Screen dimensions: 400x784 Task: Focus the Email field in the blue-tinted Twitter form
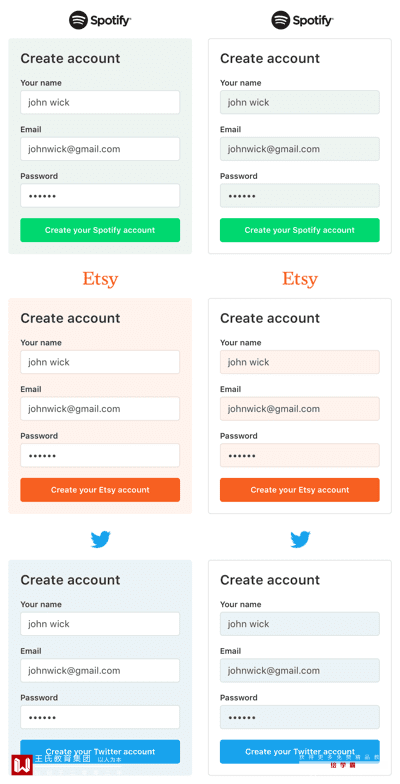pyautogui.click(x=100, y=670)
